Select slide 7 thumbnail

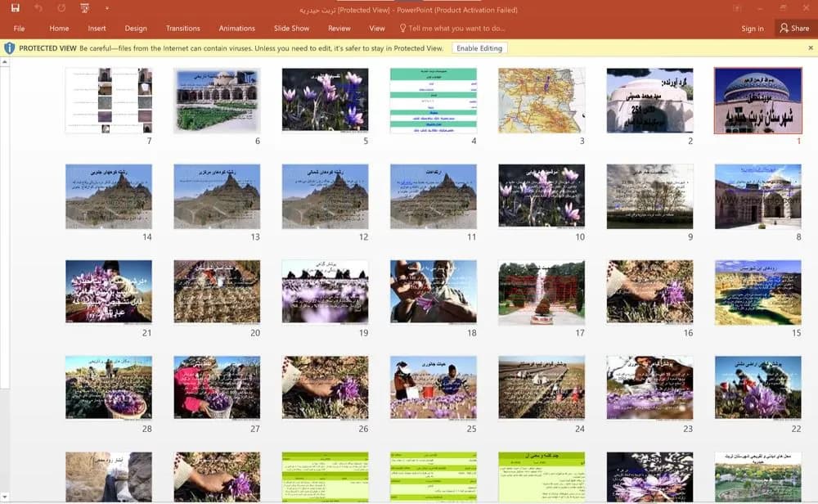point(109,100)
